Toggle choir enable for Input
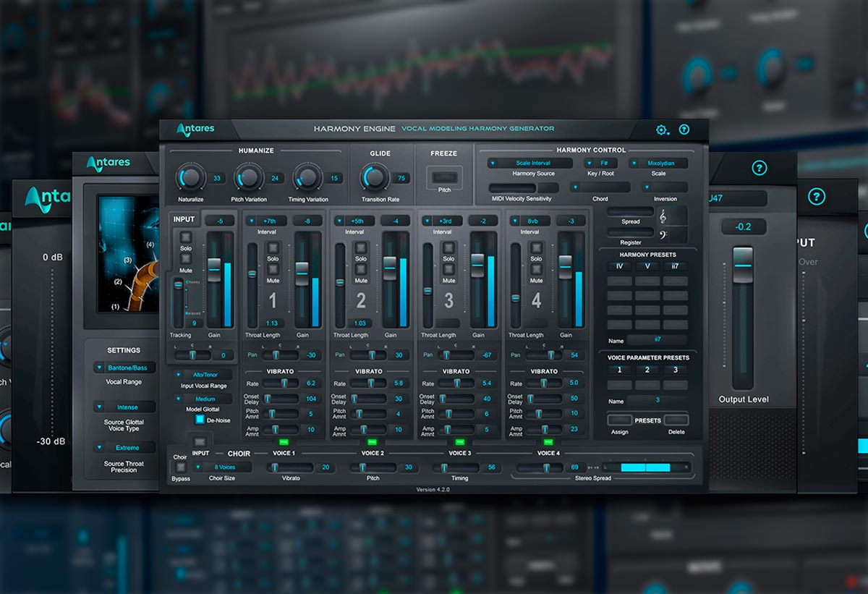 [200, 441]
